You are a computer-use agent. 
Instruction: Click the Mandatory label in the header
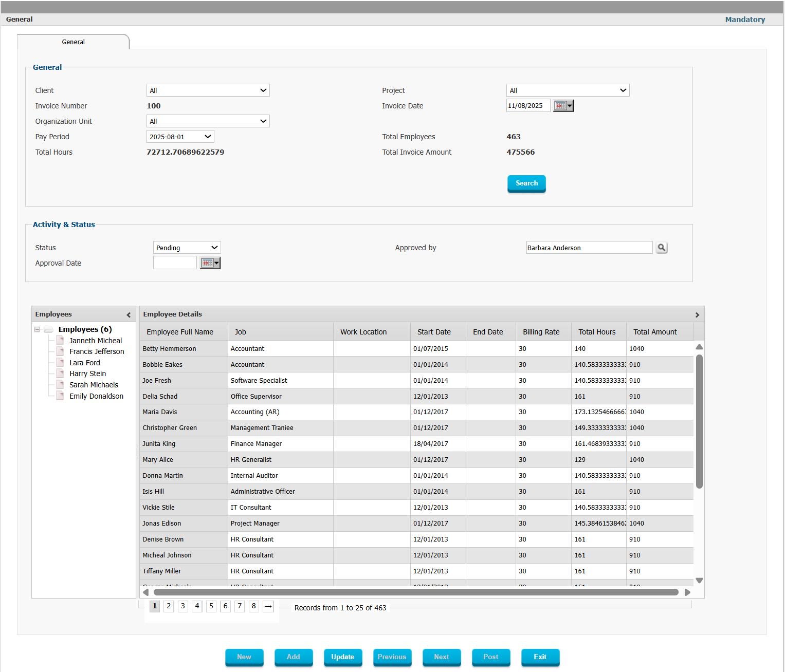coord(745,20)
